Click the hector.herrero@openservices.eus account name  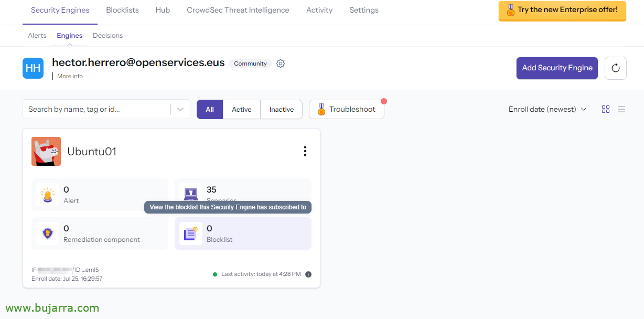pos(138,62)
